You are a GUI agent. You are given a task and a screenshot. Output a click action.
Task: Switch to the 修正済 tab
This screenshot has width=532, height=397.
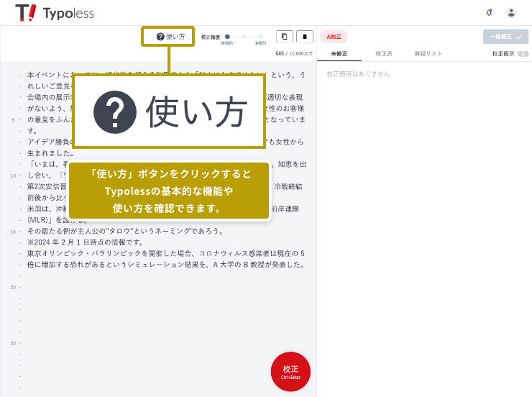click(x=384, y=54)
